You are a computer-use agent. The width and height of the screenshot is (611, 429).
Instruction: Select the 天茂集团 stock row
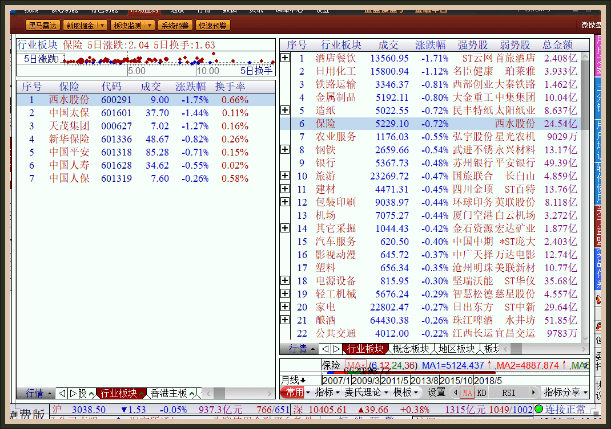(146, 126)
